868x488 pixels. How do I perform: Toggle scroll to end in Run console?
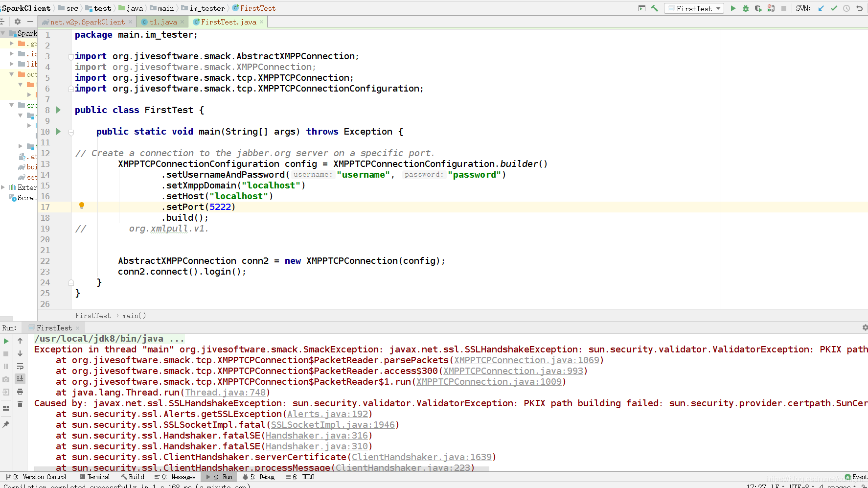(x=20, y=379)
